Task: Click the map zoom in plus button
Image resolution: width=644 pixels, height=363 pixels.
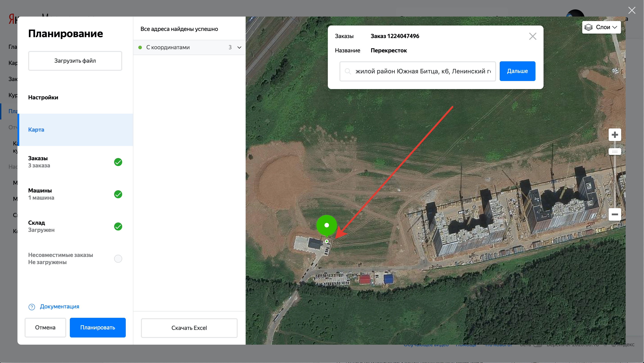Action: (614, 135)
